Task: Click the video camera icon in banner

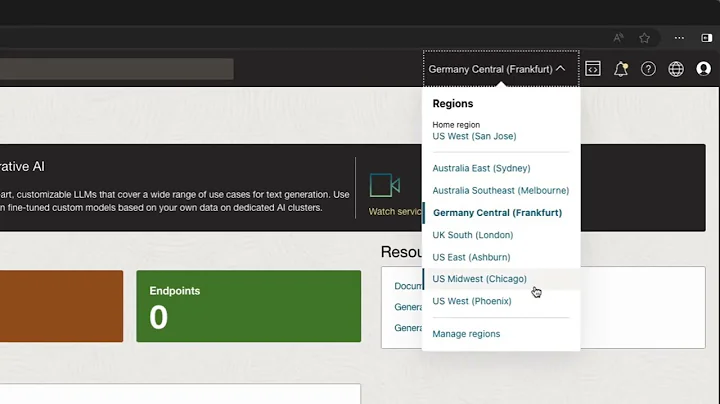Action: pos(385,185)
